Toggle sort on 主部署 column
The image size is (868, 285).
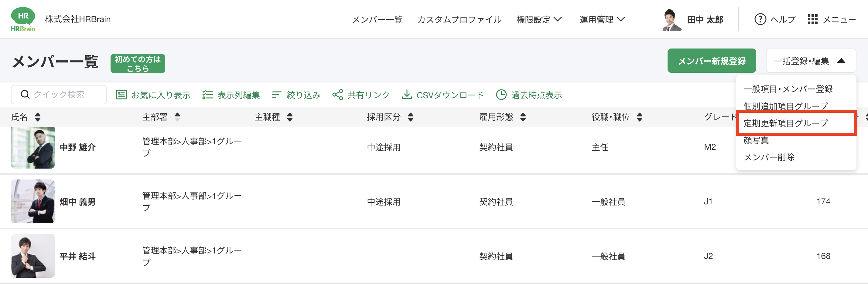pos(178,117)
